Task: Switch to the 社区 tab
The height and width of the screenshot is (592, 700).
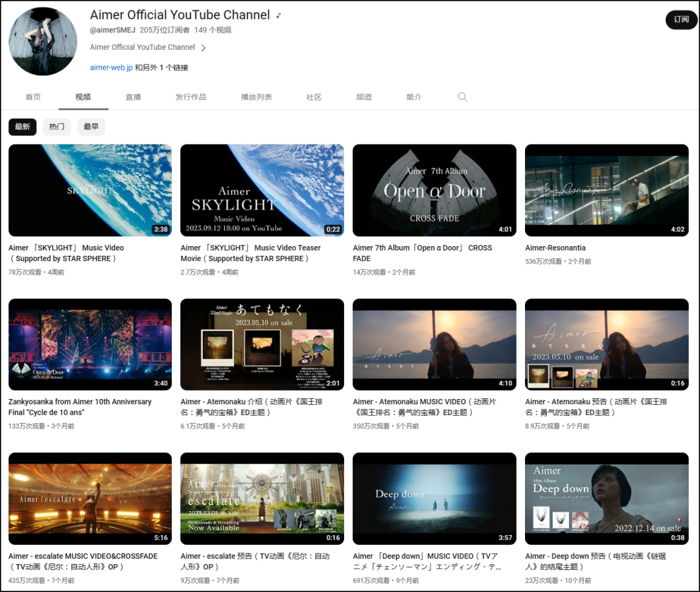Action: tap(314, 97)
